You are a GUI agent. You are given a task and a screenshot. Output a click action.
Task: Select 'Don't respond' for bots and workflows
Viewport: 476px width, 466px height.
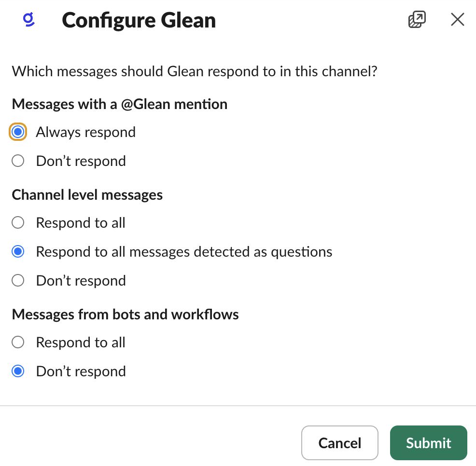17,371
